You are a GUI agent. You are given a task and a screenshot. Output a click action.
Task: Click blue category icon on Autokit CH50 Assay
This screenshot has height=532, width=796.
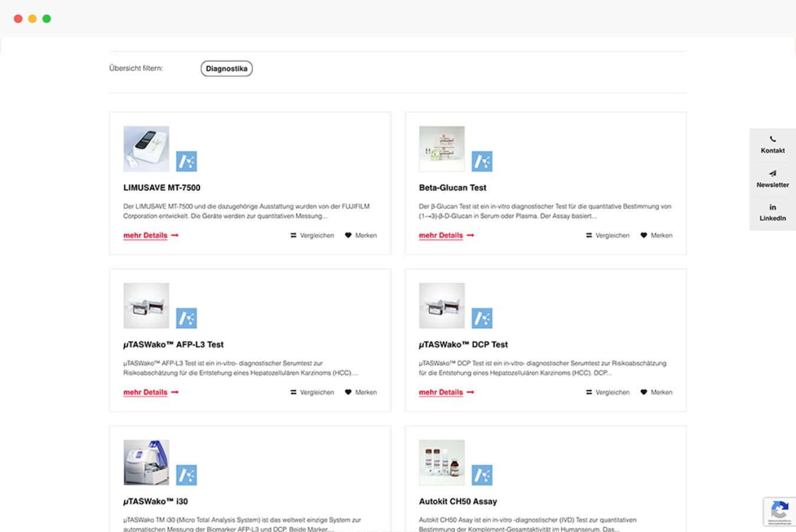(x=482, y=475)
